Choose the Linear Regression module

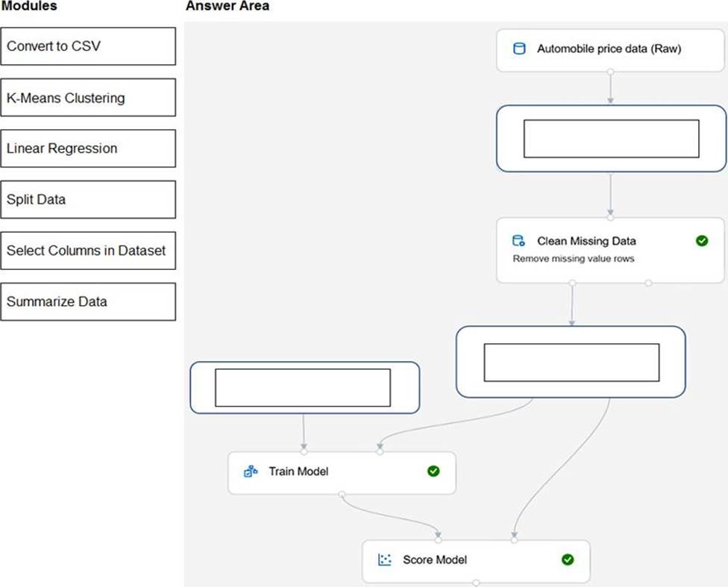coord(88,148)
